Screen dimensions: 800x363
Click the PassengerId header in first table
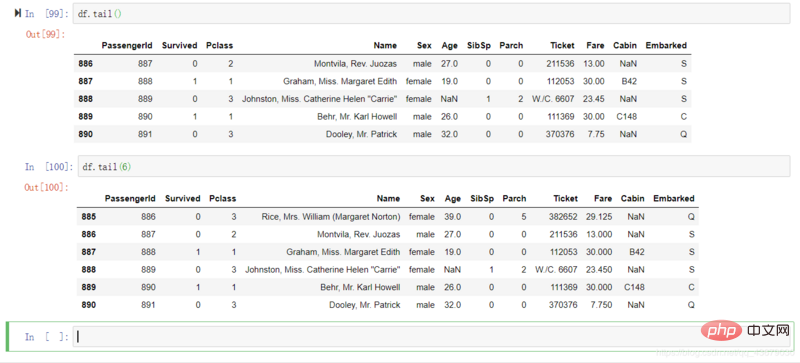(127, 45)
